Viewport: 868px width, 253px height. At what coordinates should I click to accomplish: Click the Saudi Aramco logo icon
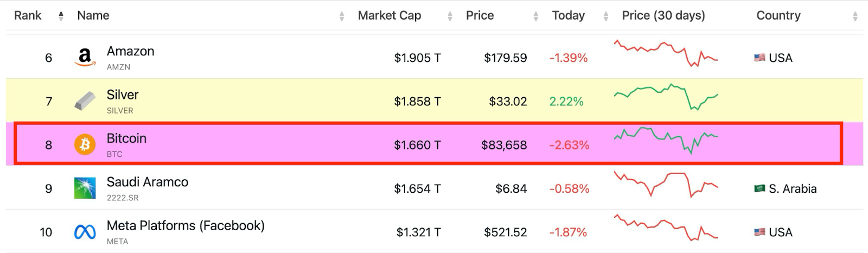pos(85,188)
